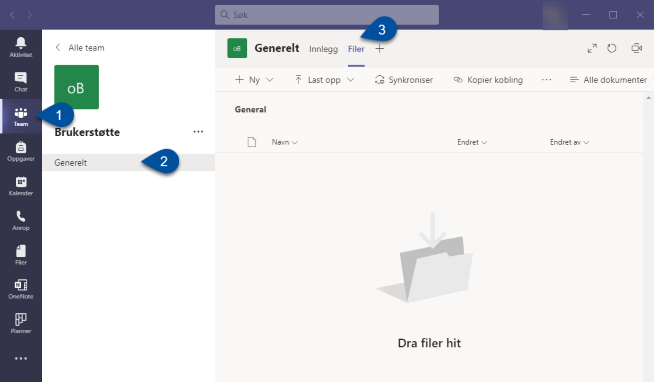
Task: Click Kopier kobling
Action: coord(488,80)
